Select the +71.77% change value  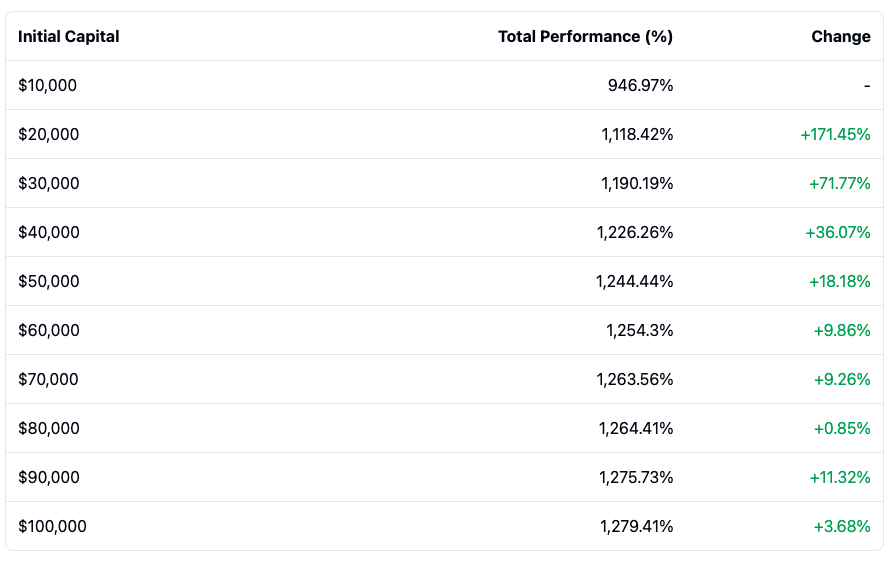(839, 184)
